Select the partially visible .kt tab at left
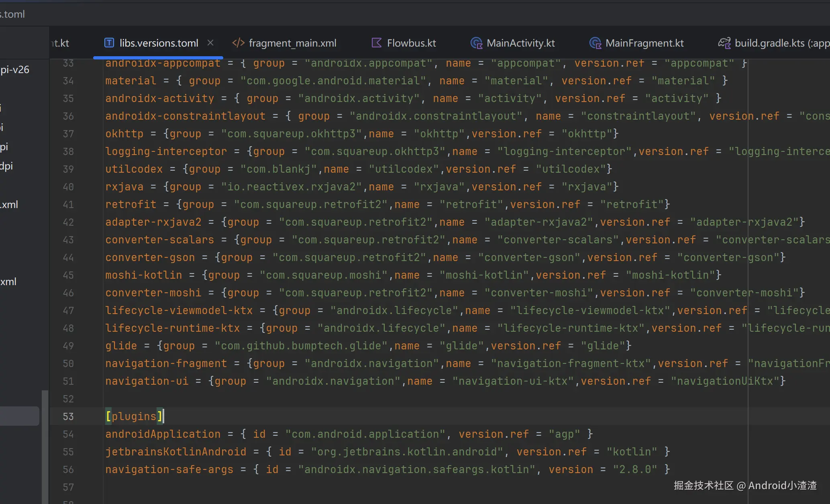Image resolution: width=830 pixels, height=504 pixels. tap(60, 43)
